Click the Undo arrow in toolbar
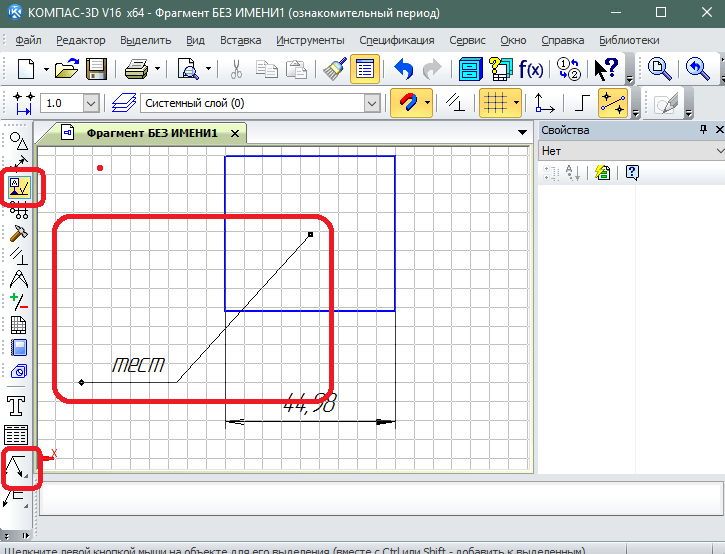 (404, 69)
